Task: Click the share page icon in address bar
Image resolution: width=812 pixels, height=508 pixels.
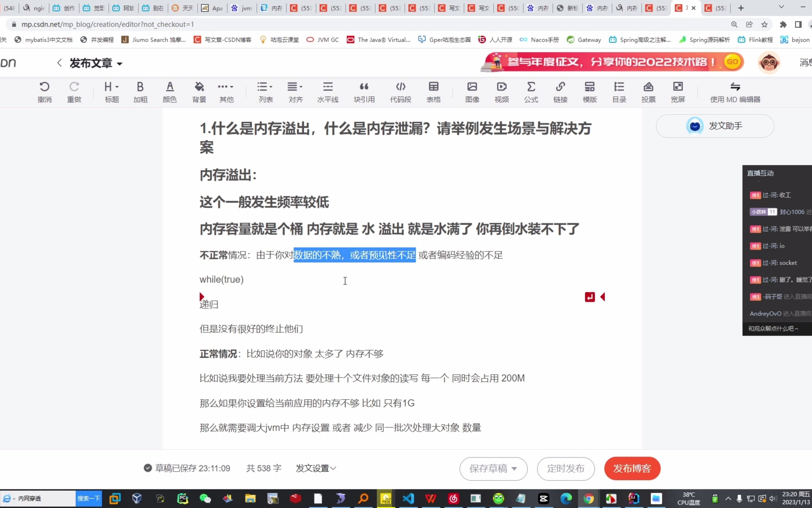Action: (749, 24)
